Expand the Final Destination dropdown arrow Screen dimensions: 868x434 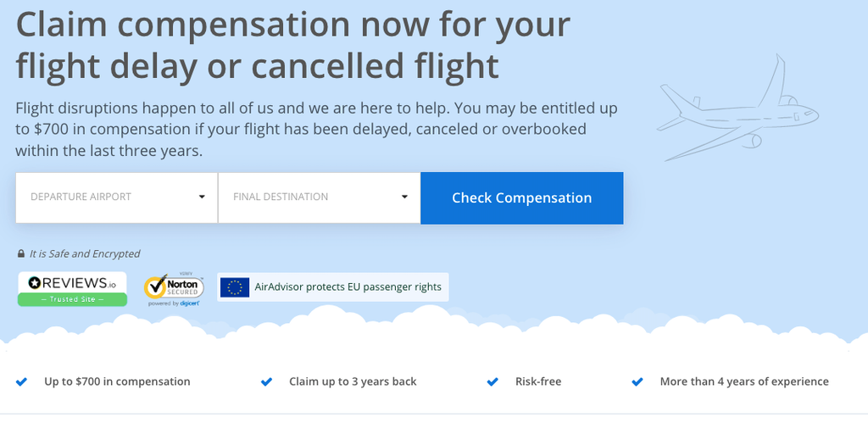coord(404,197)
